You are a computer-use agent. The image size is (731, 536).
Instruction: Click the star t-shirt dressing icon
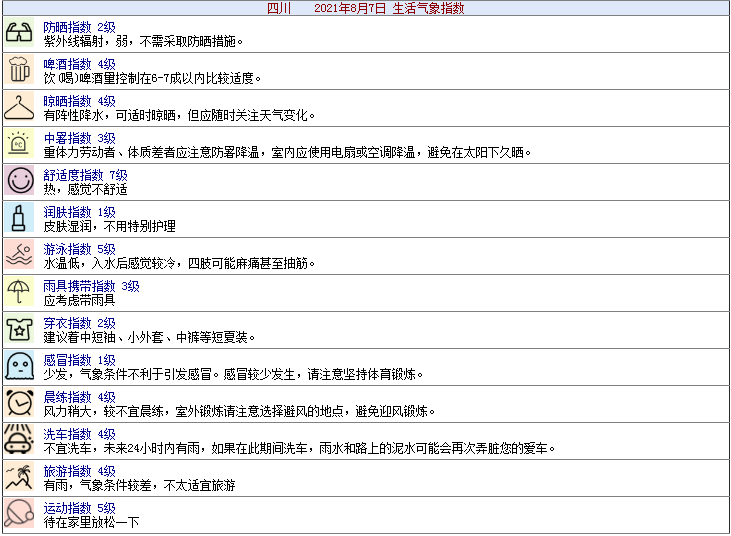pyautogui.click(x=20, y=330)
